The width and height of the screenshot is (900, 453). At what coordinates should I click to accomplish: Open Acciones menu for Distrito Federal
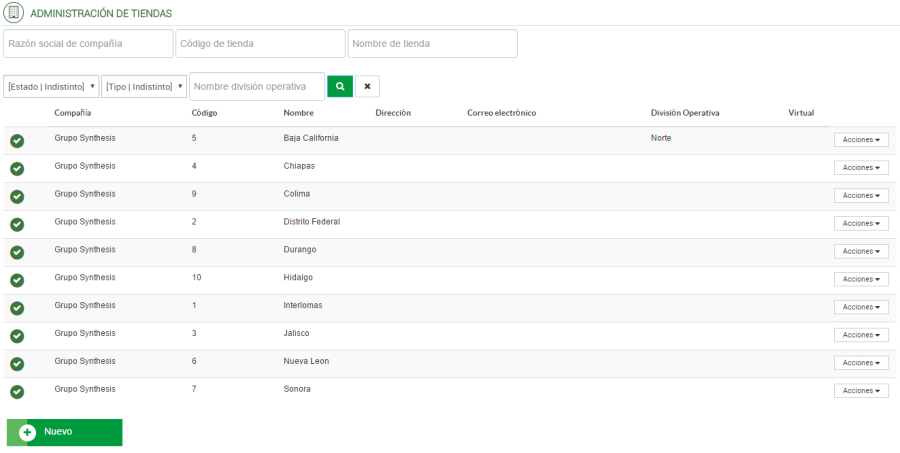click(x=861, y=223)
